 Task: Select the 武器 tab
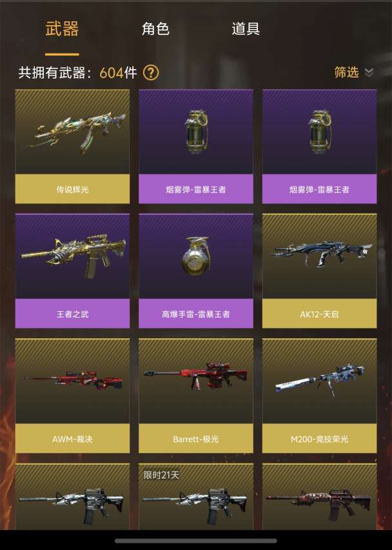click(62, 28)
